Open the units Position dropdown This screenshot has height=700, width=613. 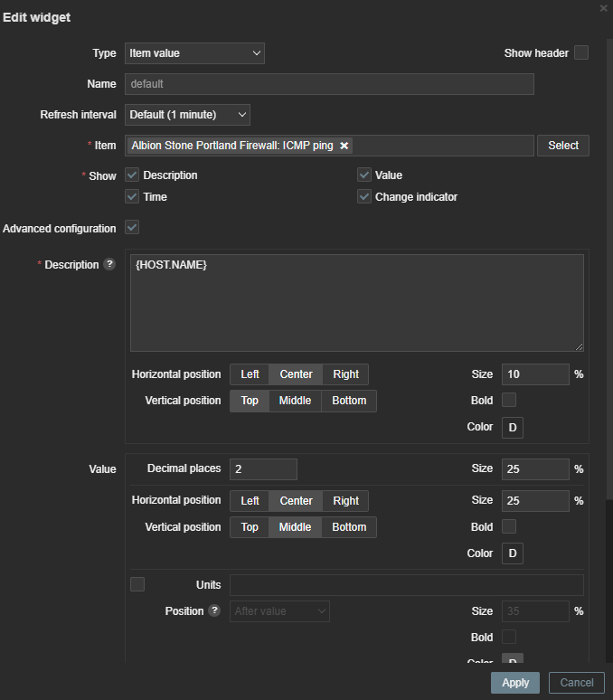tap(280, 611)
